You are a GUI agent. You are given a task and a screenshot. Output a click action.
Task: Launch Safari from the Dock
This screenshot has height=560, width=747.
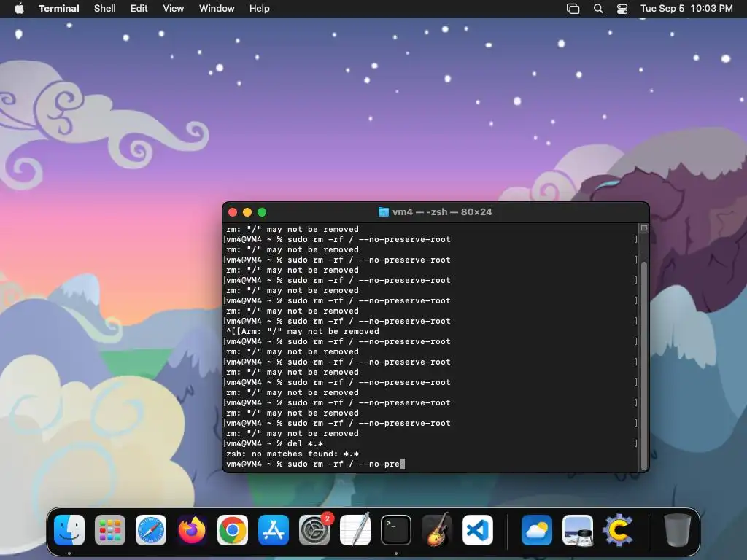151,530
